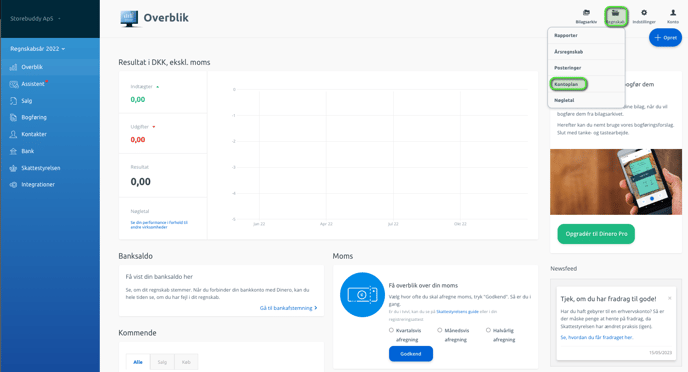Switch to the Salg tab under Kommende
This screenshot has height=372, width=688.
click(x=162, y=362)
